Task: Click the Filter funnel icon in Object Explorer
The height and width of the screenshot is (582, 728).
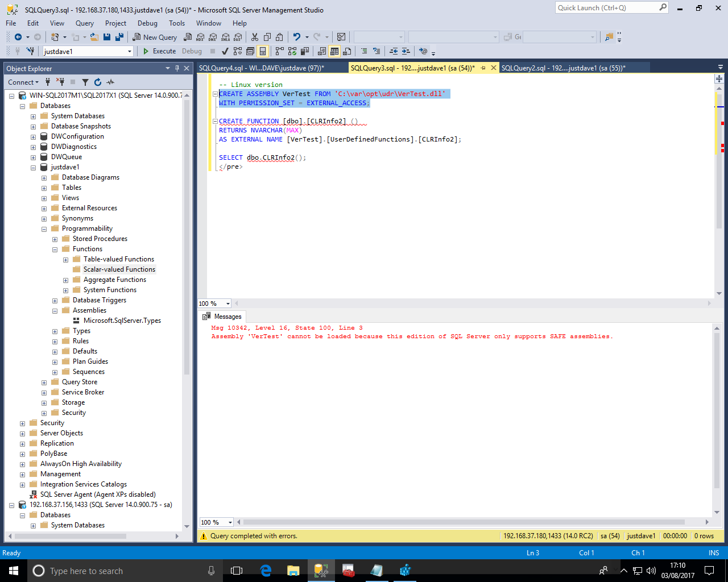Action: (85, 82)
